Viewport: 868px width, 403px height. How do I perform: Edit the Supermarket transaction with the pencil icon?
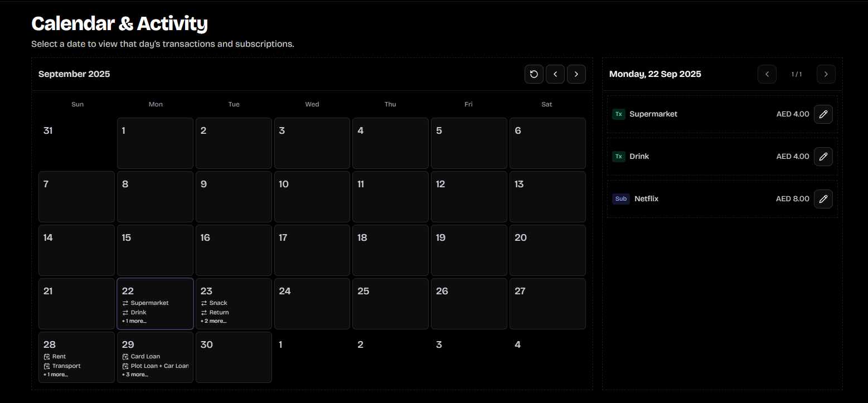tap(823, 114)
